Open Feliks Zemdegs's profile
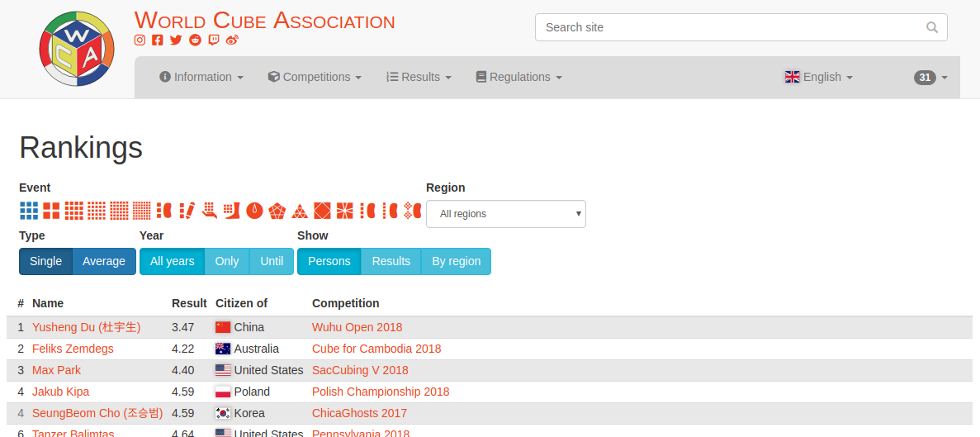The height and width of the screenshot is (437, 980). point(73,349)
